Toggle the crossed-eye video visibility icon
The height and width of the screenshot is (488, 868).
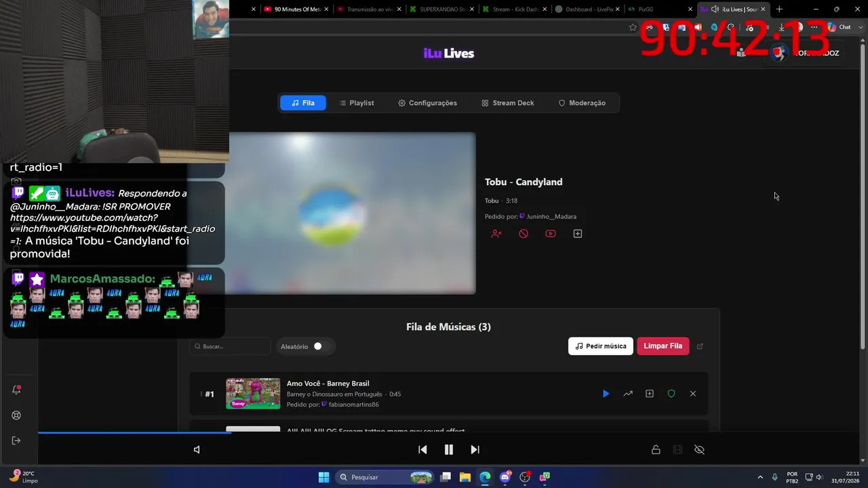[x=700, y=449]
